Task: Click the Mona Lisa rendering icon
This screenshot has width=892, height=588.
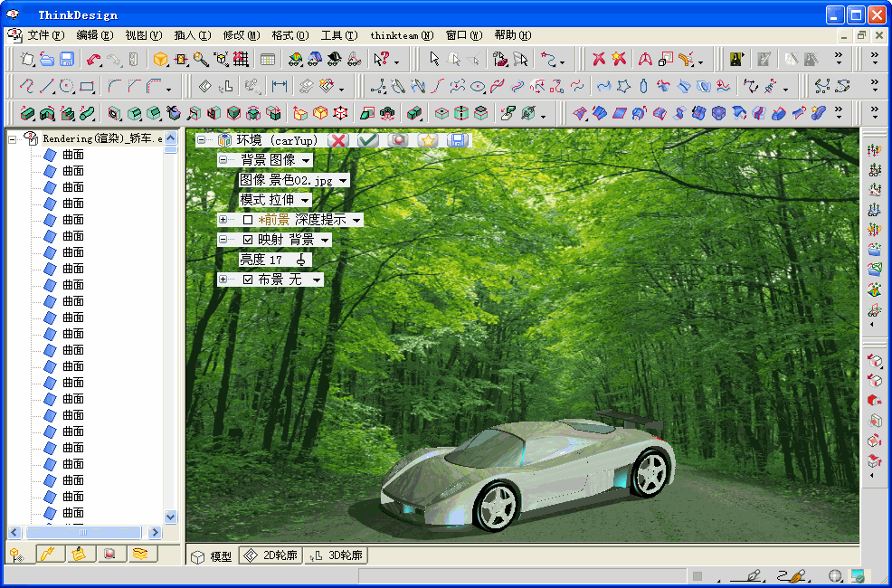Action: 736,59
